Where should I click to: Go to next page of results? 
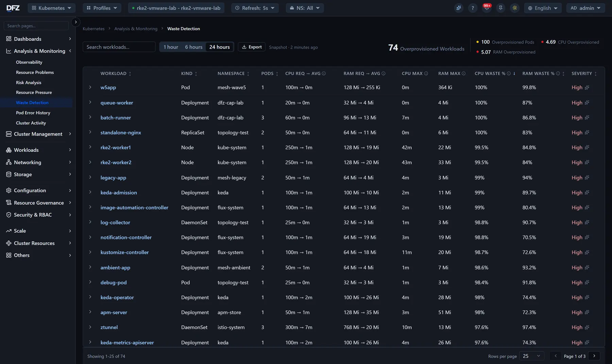[x=594, y=356]
